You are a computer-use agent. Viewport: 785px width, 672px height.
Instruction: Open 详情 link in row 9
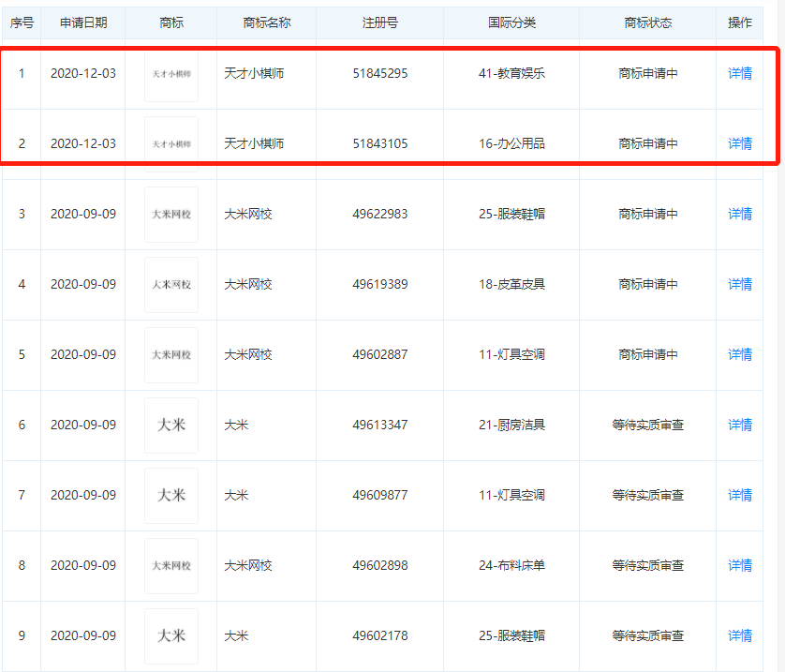click(x=739, y=635)
